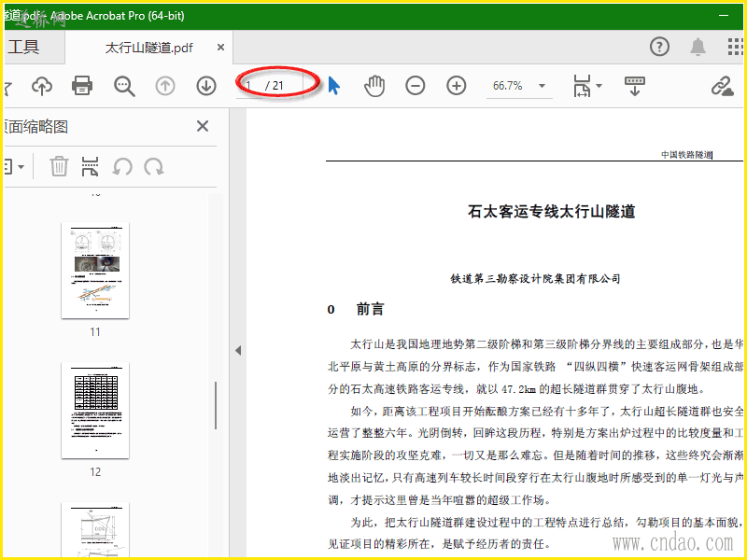Open notifications bell
747x560 pixels.
point(698,47)
